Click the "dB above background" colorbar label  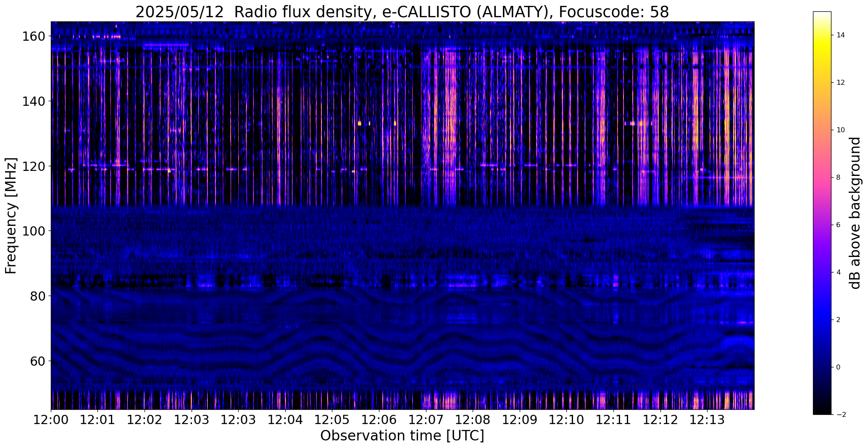coord(855,213)
